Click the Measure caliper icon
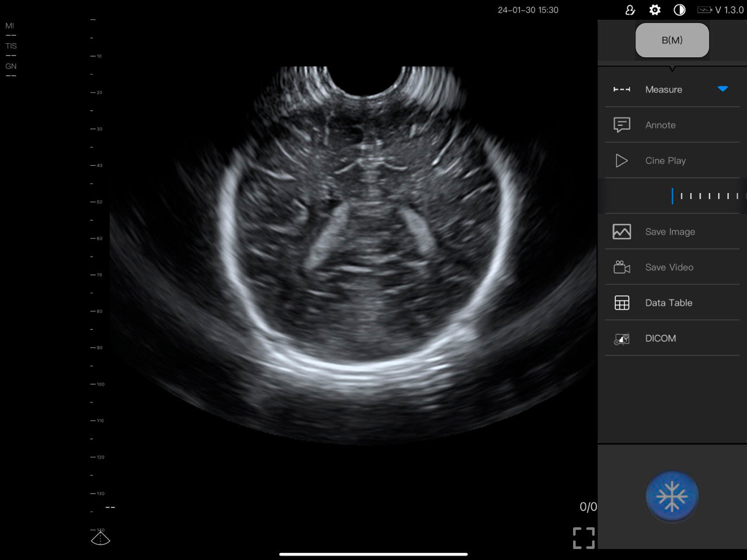 [x=622, y=89]
